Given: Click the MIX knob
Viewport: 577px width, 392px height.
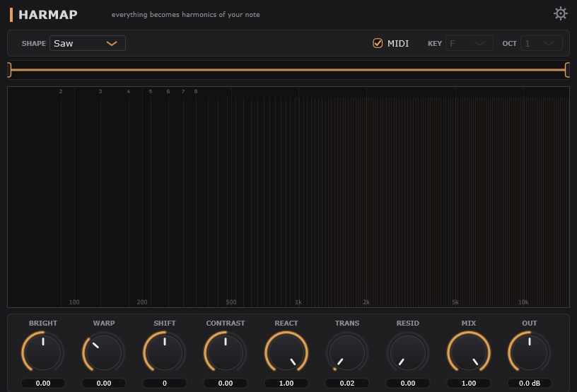Looking at the screenshot, I should tap(469, 352).
